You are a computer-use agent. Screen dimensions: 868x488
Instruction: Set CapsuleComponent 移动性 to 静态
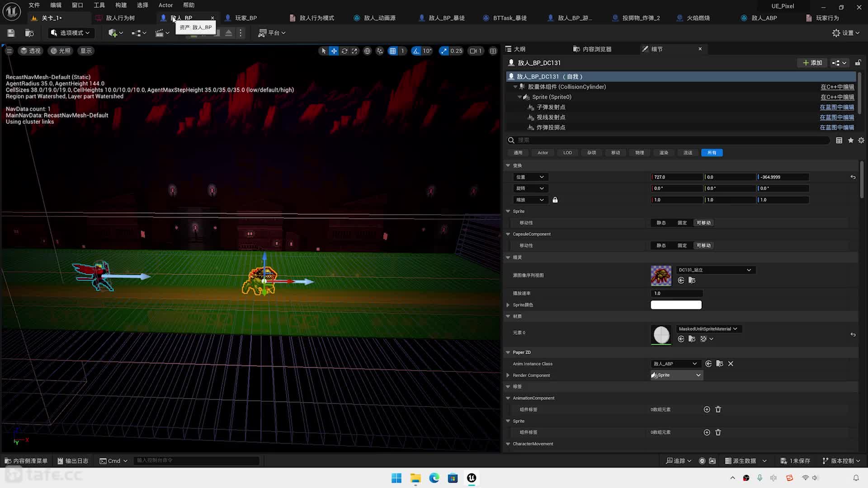[661, 246]
